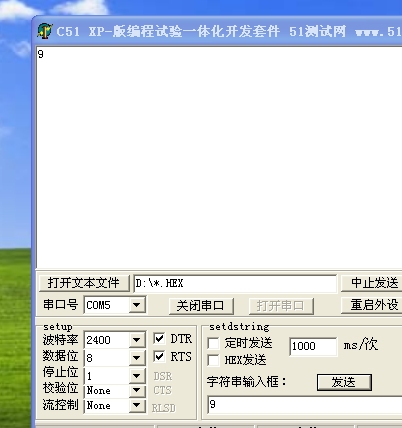The width and height of the screenshot is (402, 428).
Task: Click the 1000 ms interval input field
Action: pos(313,346)
